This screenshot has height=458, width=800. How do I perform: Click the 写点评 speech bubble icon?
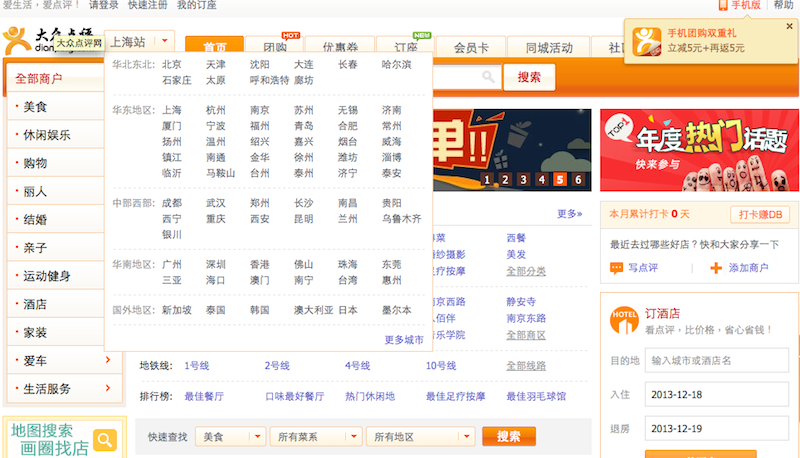[616, 268]
